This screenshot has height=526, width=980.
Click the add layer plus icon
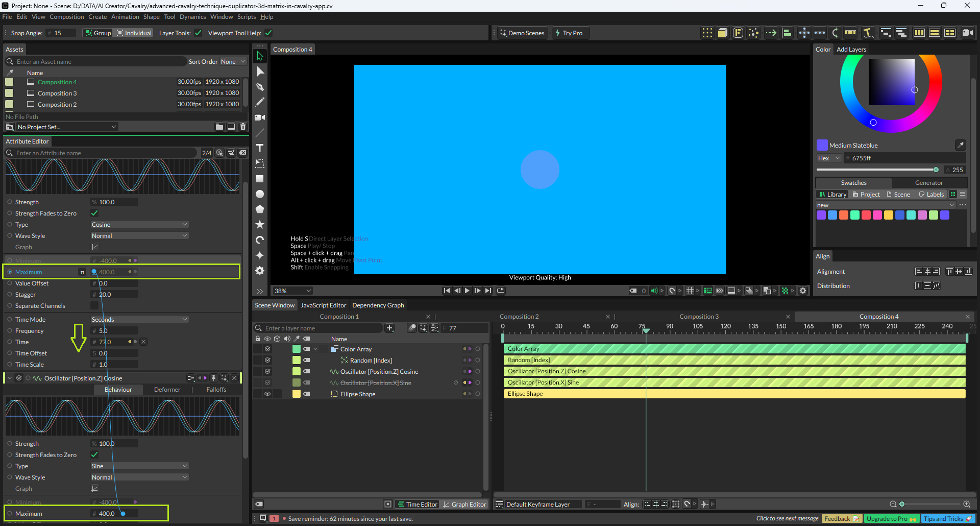(389, 328)
